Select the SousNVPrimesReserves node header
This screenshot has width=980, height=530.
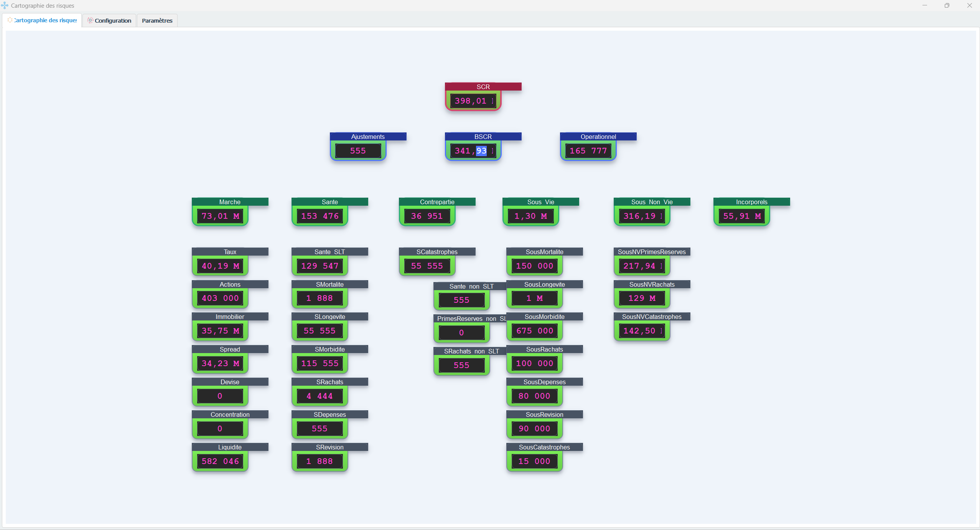click(x=652, y=252)
